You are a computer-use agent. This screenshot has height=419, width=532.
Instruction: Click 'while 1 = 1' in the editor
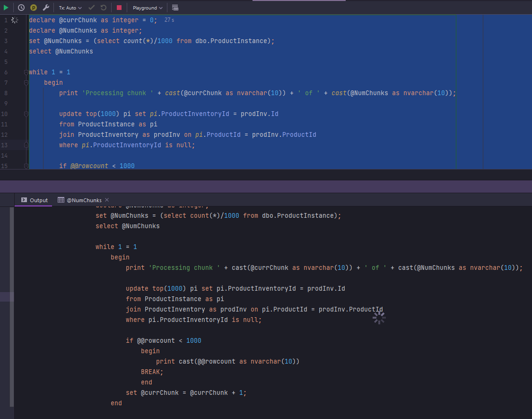pos(50,72)
